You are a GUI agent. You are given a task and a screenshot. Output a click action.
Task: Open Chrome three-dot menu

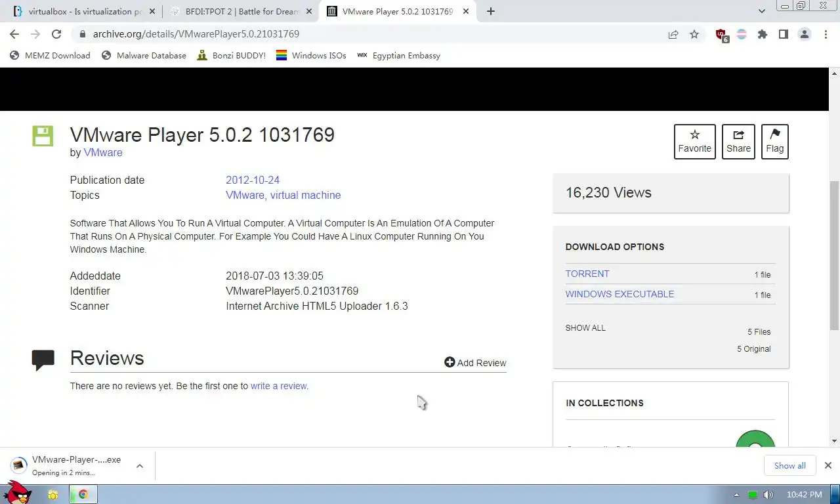[x=826, y=34]
